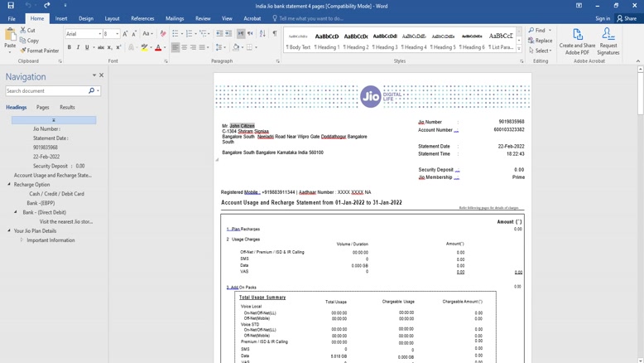Click the Sort icon in Paragraph group
644x363 pixels.
point(263,33)
